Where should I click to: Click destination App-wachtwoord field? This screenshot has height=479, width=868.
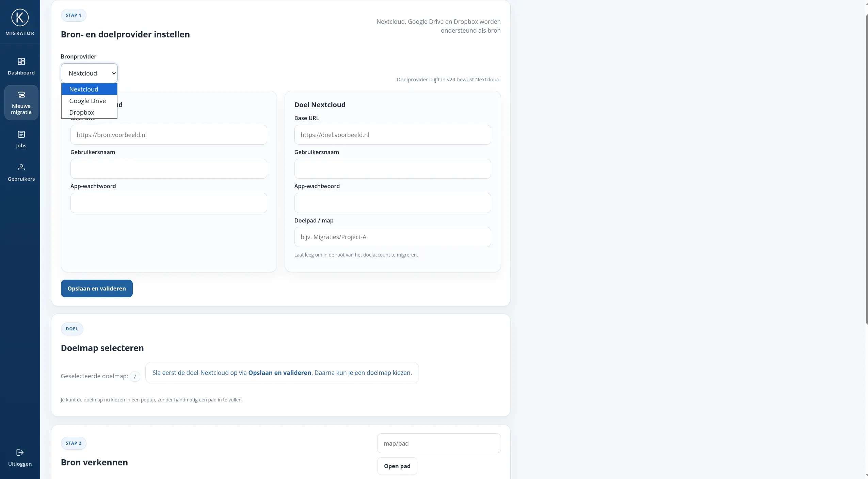(392, 203)
